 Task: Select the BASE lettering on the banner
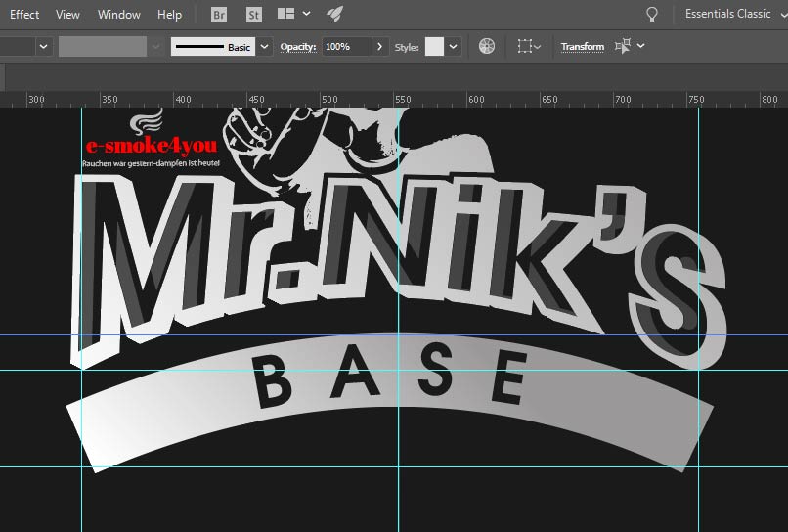tap(390, 377)
